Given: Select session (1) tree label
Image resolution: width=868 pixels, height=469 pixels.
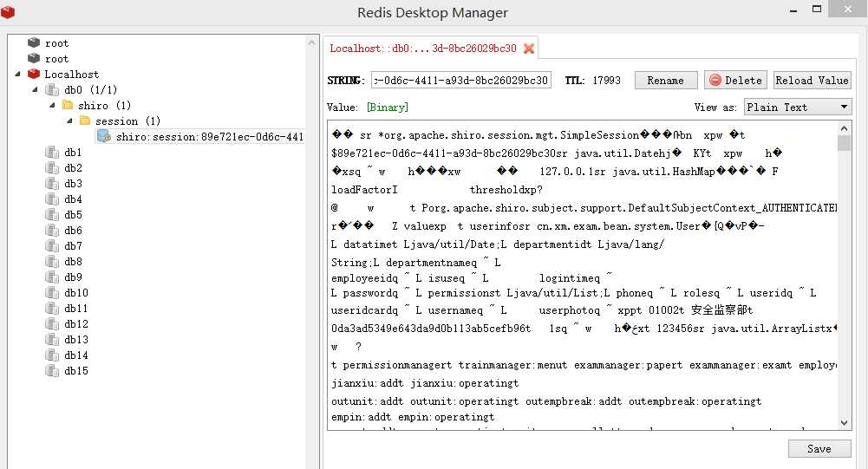Looking at the screenshot, I should pos(127,121).
